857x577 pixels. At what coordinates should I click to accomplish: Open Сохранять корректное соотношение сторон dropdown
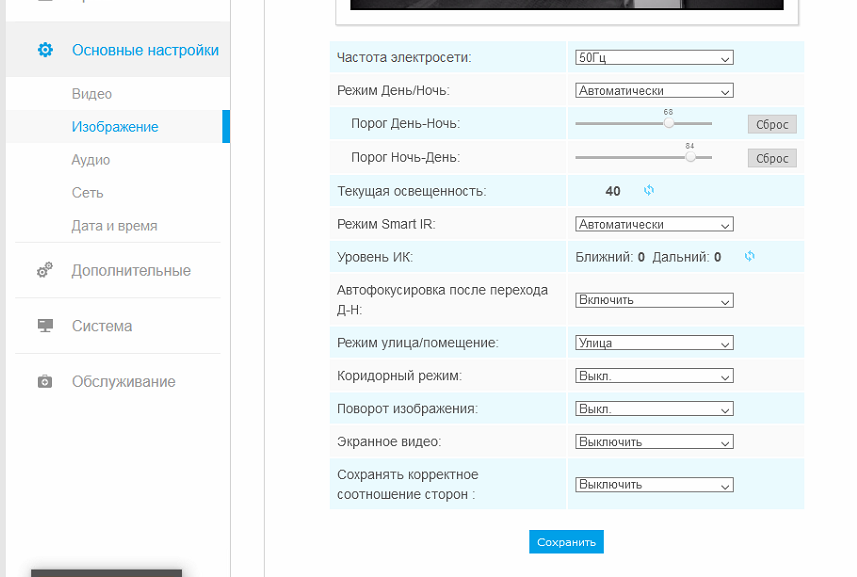[x=654, y=485]
